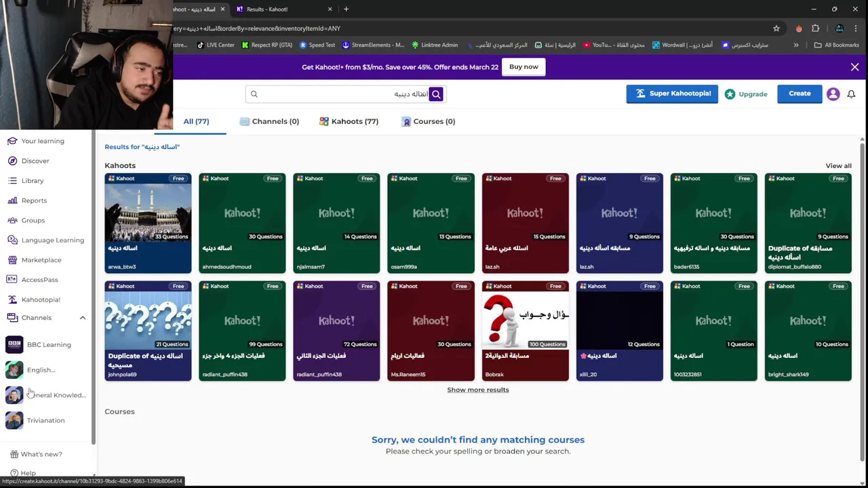Switch to the Kahoots (77) tab
The image size is (868, 488).
tap(349, 121)
